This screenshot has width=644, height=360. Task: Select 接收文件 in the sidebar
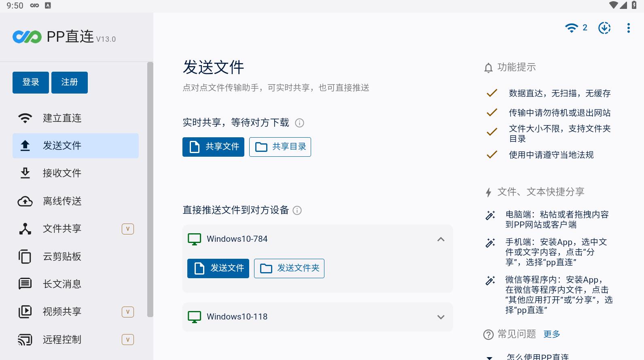click(x=76, y=173)
